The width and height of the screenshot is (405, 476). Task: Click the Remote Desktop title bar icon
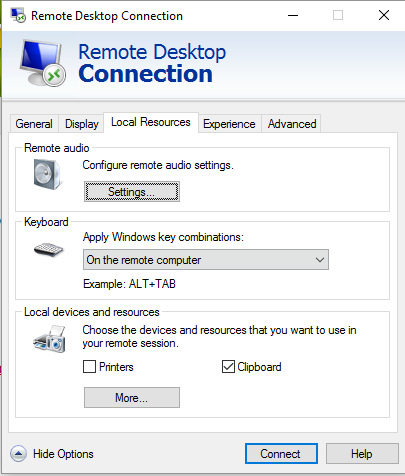[x=18, y=15]
